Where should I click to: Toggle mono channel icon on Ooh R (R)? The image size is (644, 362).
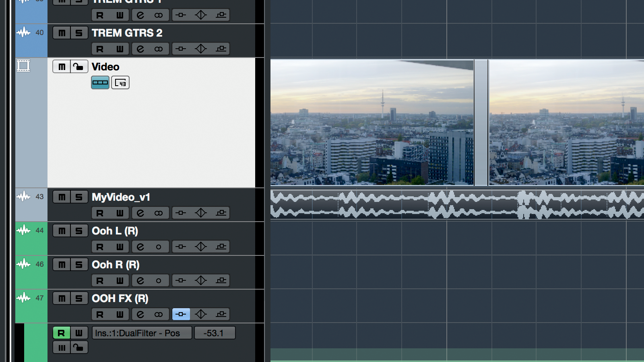pyautogui.click(x=159, y=281)
